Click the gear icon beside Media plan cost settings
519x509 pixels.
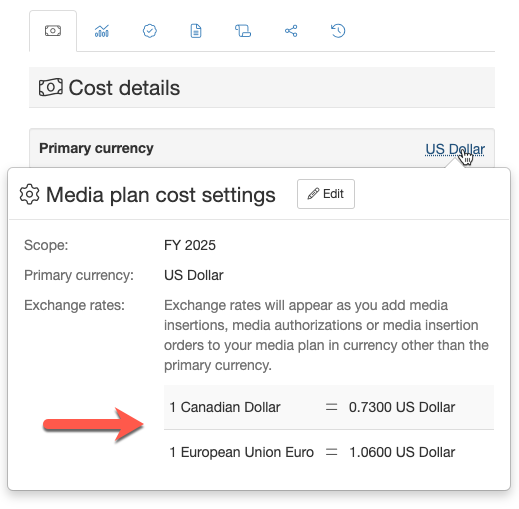[29, 194]
